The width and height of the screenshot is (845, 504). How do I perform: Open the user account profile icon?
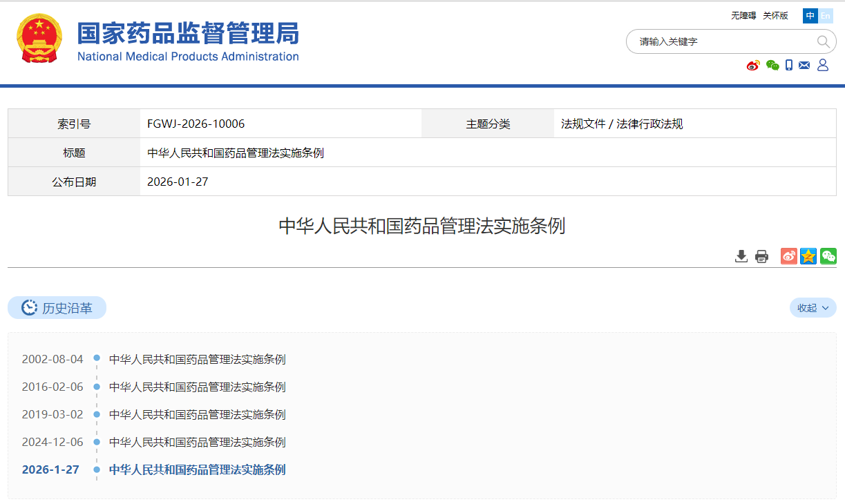pyautogui.click(x=823, y=65)
